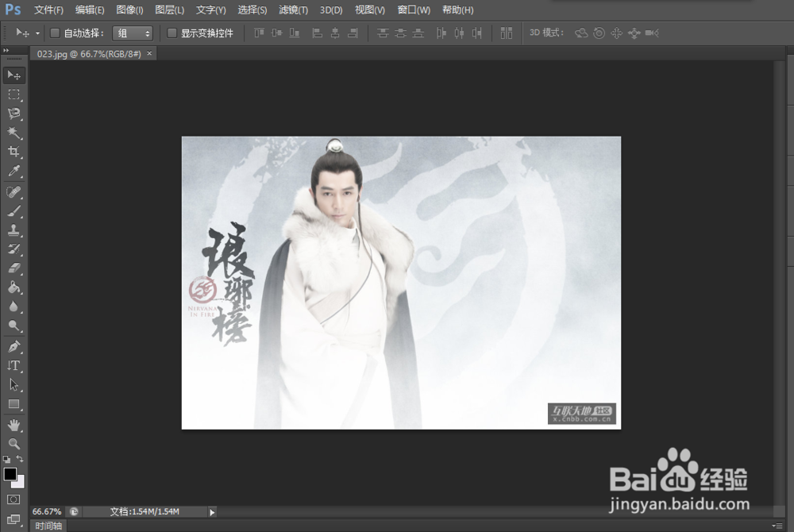Image resolution: width=794 pixels, height=532 pixels.
Task: Roll 3D object mode icon
Action: pyautogui.click(x=599, y=33)
